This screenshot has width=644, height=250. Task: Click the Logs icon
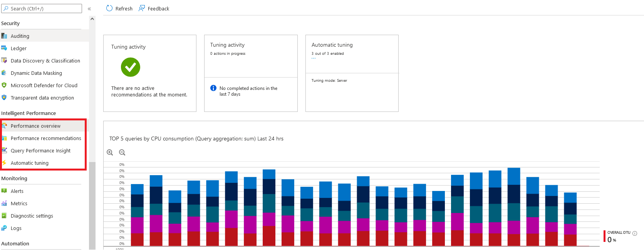4,228
